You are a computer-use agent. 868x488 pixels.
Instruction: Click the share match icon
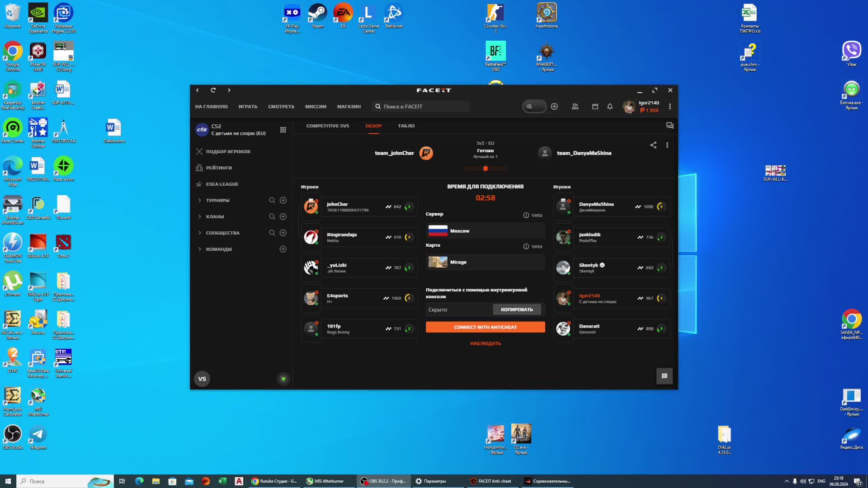pos(653,145)
